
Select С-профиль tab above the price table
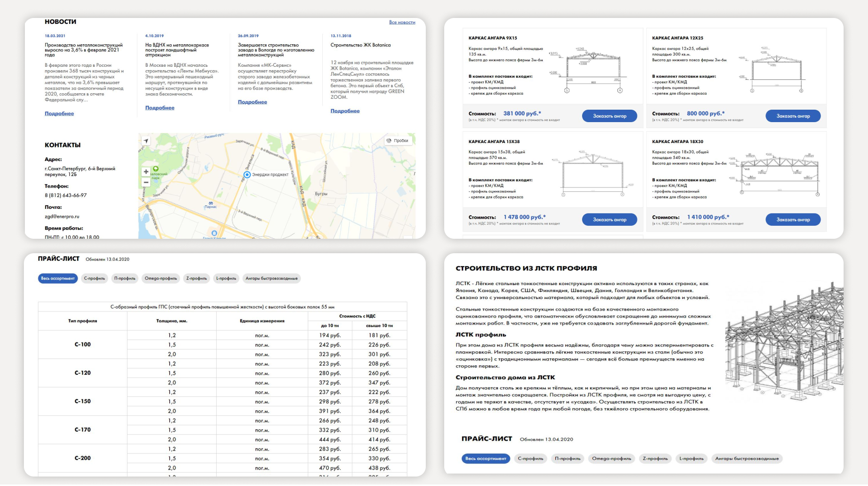(95, 279)
